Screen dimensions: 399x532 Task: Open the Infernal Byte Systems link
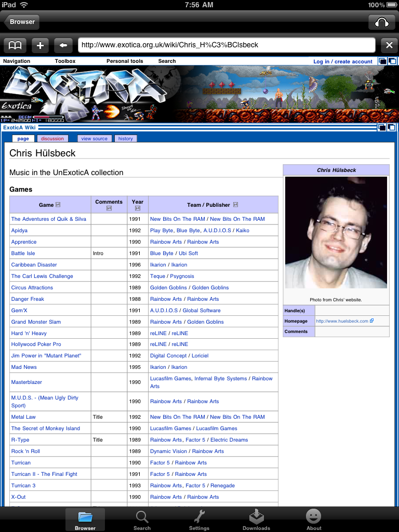tap(220, 378)
